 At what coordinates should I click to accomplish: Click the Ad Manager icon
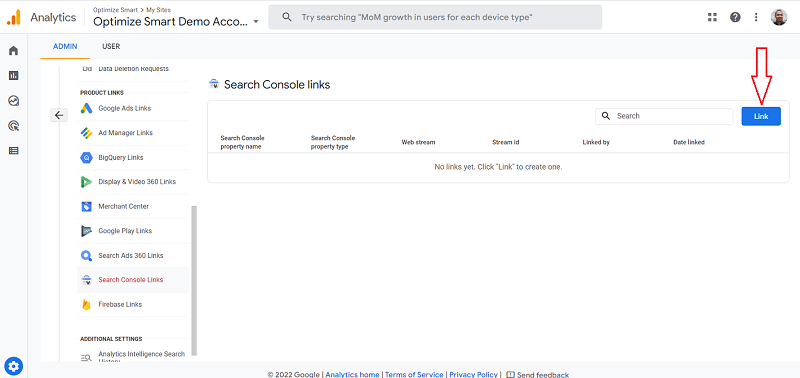[x=86, y=133]
